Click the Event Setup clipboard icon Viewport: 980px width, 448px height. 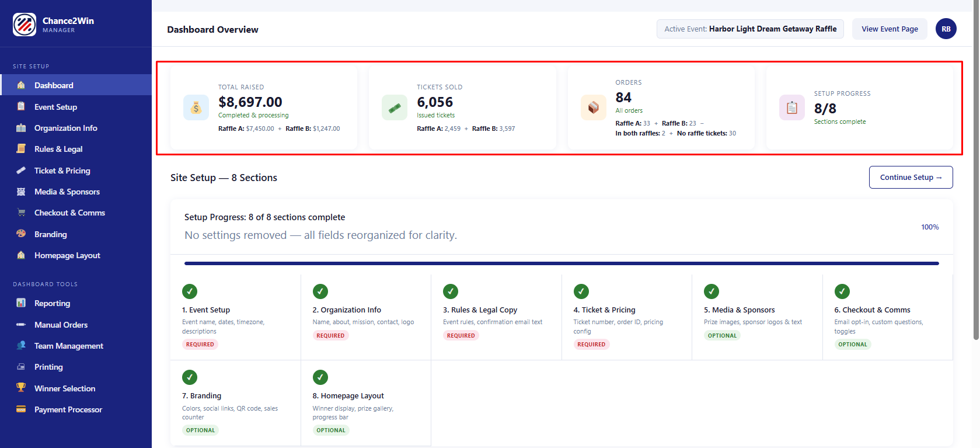tap(21, 106)
